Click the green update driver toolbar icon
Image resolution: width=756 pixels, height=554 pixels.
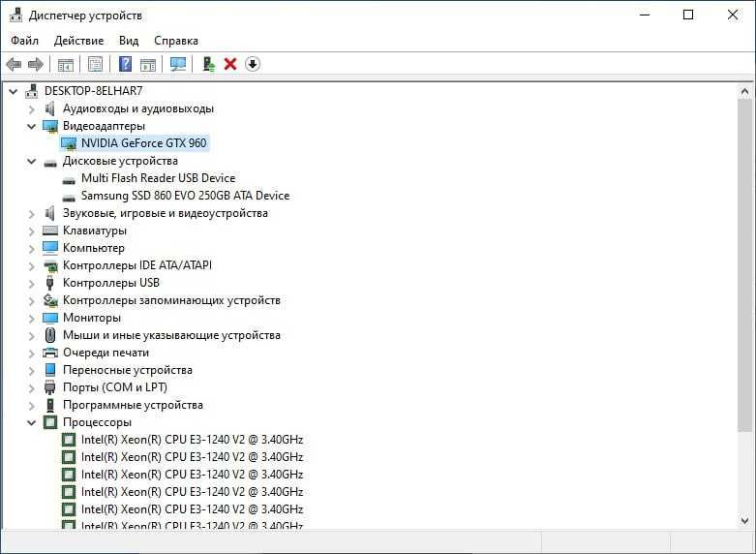pos(208,64)
